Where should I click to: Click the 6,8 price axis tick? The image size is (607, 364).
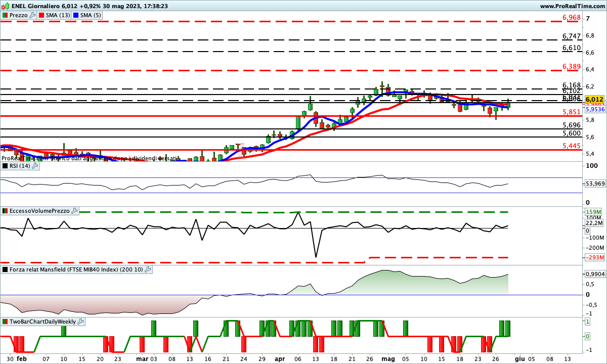pos(590,36)
